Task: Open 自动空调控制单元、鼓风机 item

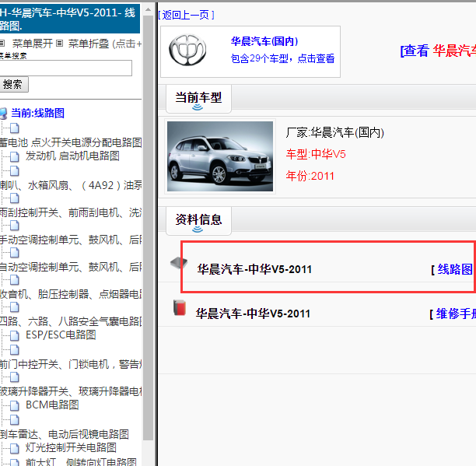Action: [x=71, y=267]
